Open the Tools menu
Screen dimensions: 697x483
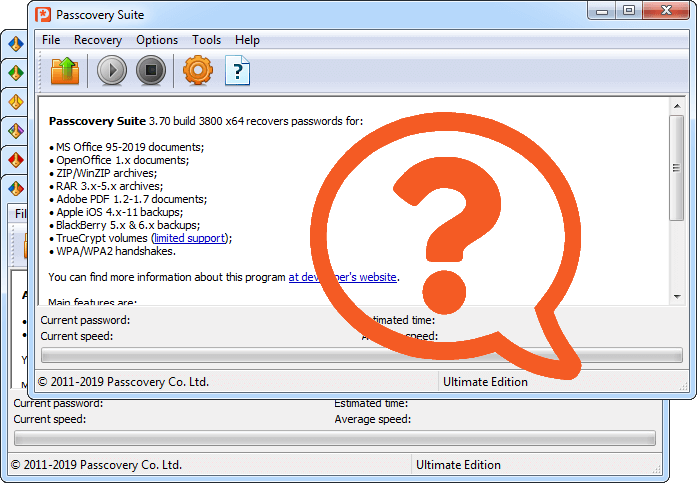206,40
